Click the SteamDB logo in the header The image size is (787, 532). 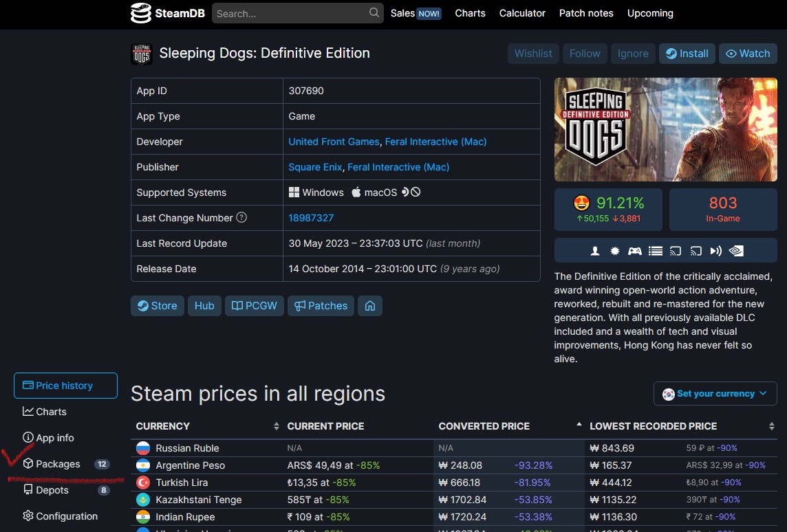pyautogui.click(x=168, y=13)
